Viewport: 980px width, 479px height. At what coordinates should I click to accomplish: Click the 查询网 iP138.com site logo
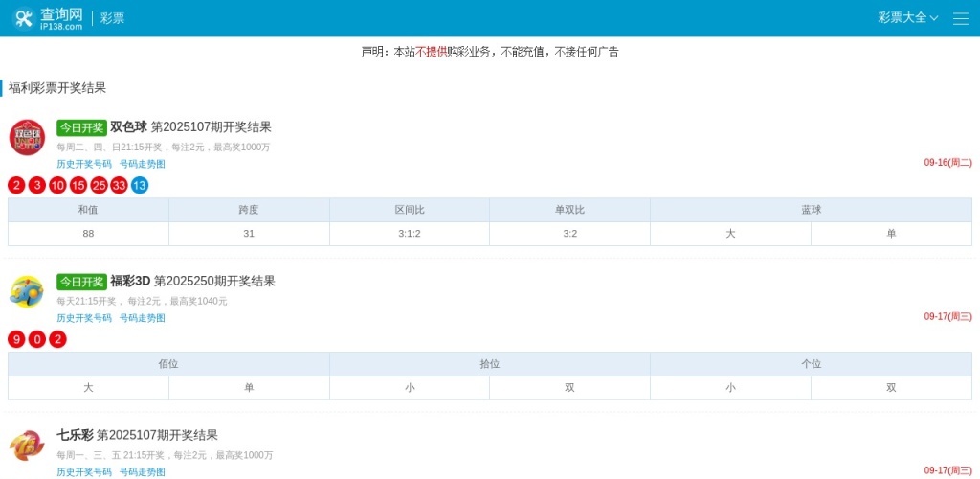[x=48, y=18]
